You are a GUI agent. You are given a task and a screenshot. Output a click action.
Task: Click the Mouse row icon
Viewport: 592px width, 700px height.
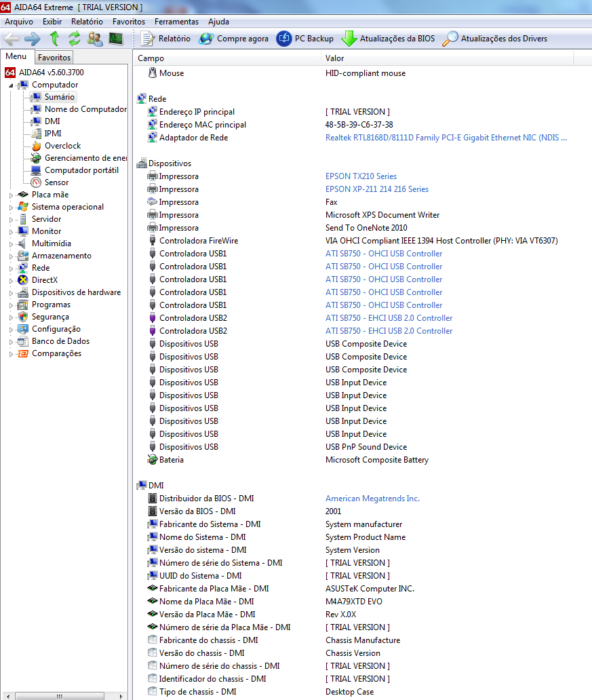[153, 73]
